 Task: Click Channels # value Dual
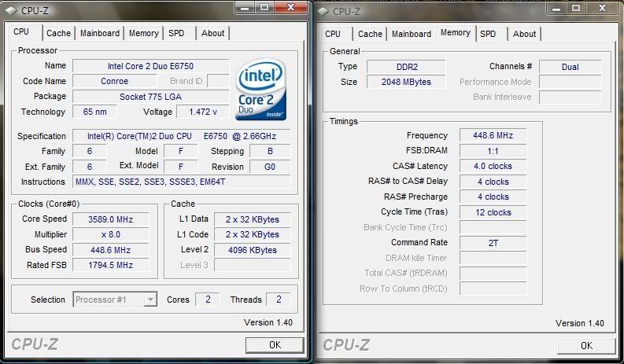pyautogui.click(x=570, y=67)
